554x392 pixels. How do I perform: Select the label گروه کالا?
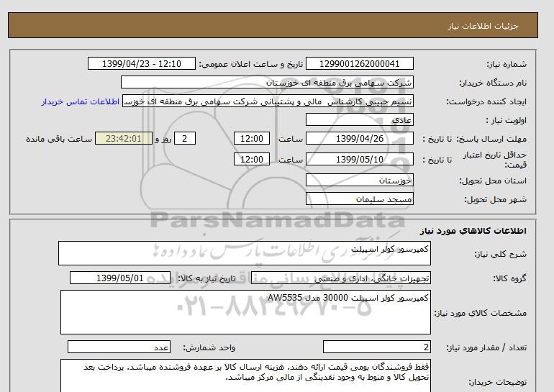pos(509,278)
